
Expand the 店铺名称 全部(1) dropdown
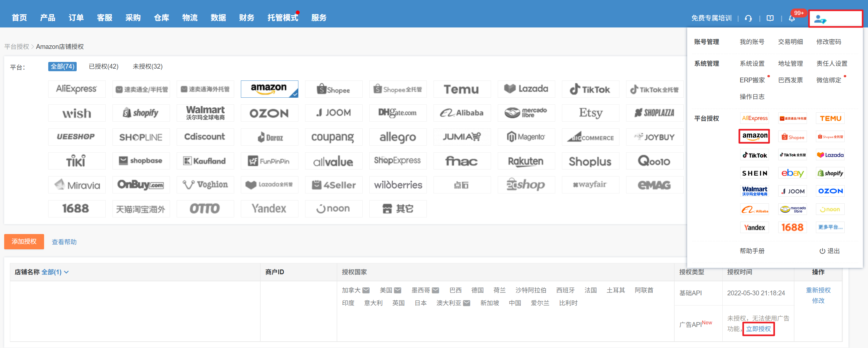coord(55,272)
